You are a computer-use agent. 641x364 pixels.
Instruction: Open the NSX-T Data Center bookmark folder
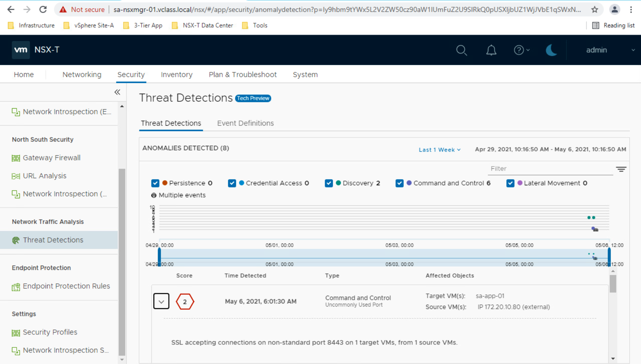click(202, 25)
